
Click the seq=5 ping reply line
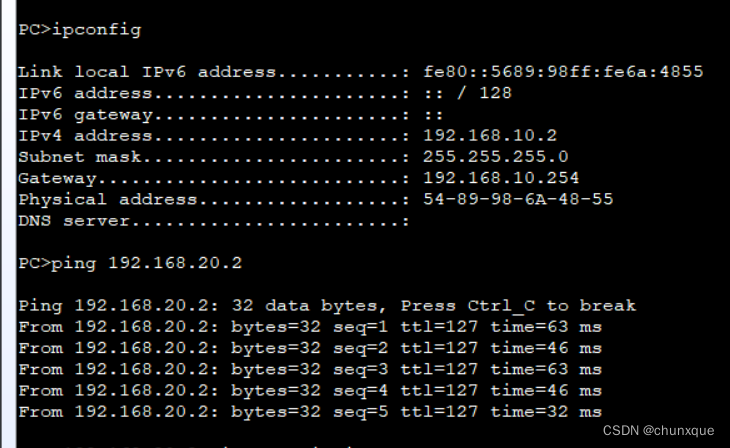[x=310, y=411]
